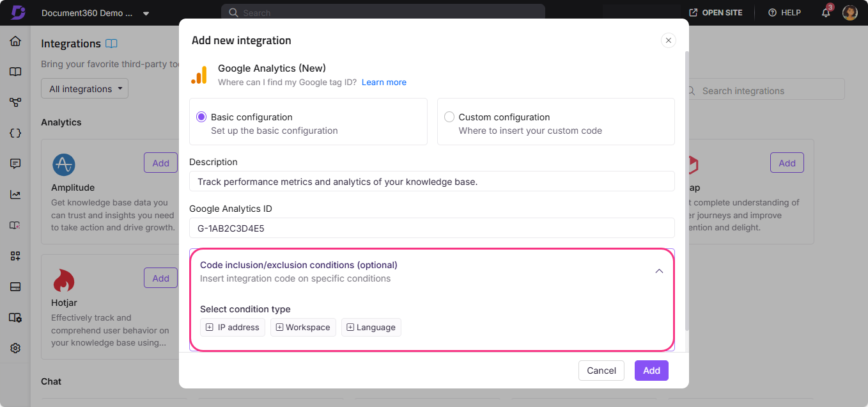This screenshot has height=407, width=868.
Task: Click in the Google Analytics ID field
Action: point(431,228)
